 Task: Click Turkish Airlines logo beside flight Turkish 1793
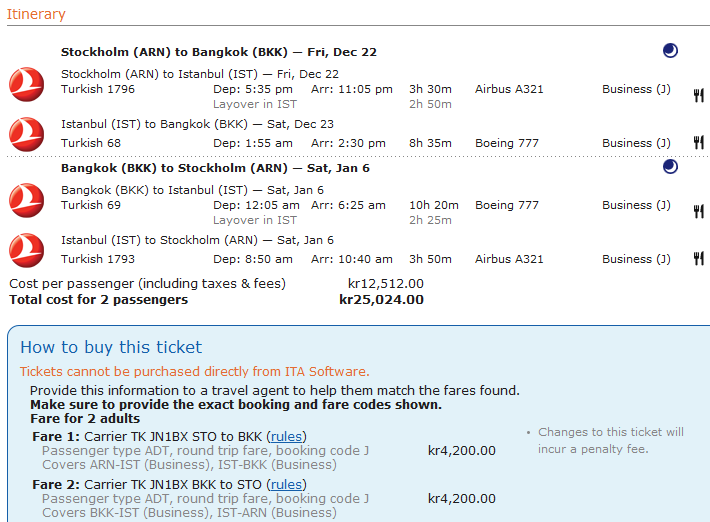26,249
